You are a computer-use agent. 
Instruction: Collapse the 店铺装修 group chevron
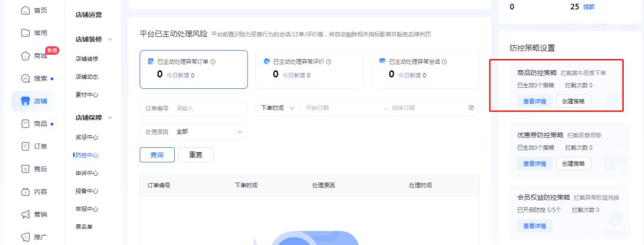(x=110, y=39)
